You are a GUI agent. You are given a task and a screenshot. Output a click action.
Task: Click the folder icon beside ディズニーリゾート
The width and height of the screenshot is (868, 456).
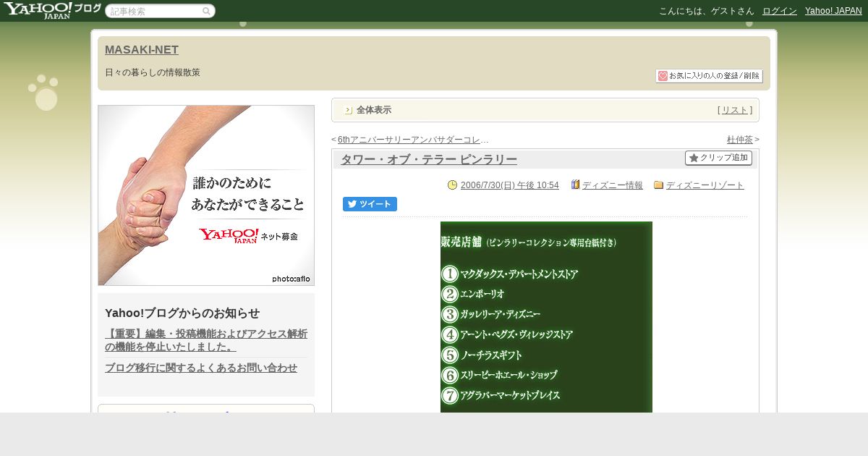click(x=659, y=185)
